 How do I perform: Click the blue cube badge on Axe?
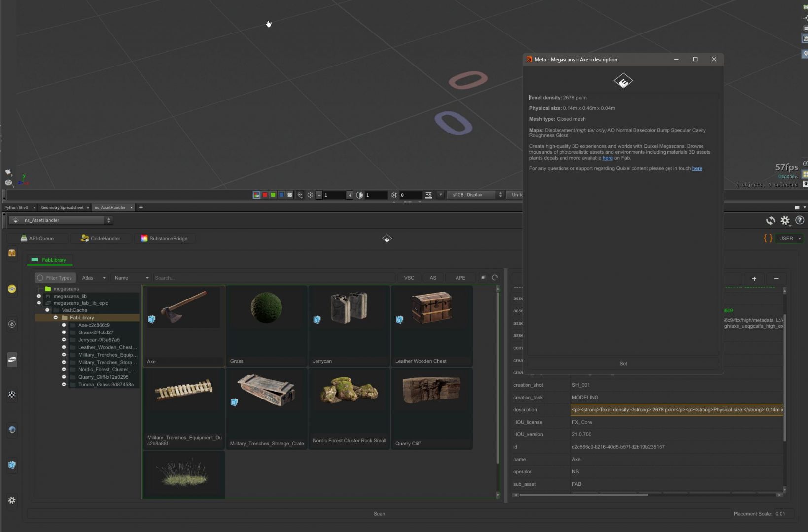tap(152, 319)
